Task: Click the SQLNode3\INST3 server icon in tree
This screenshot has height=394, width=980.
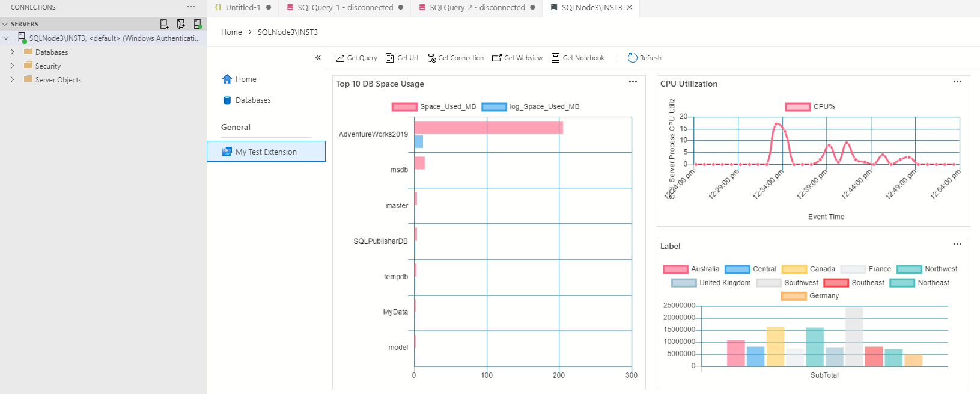Action: (22, 38)
